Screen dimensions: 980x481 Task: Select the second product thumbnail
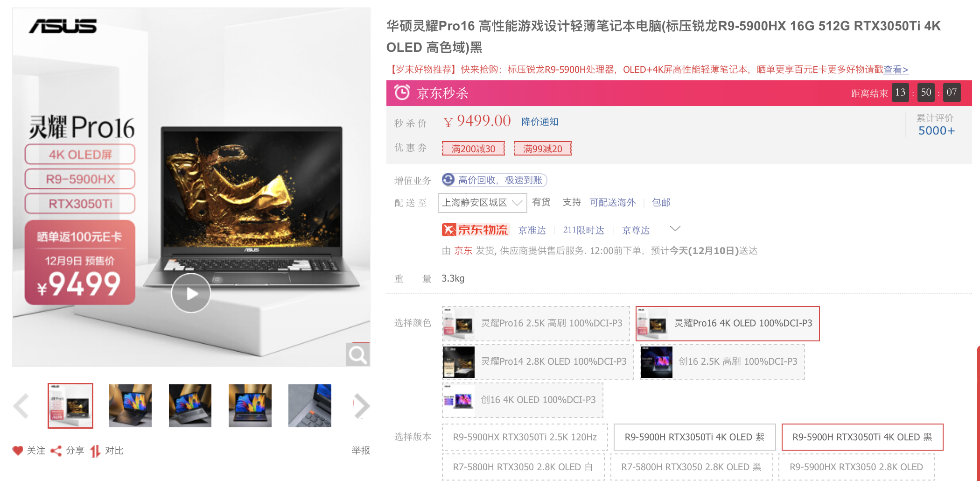pos(130,406)
